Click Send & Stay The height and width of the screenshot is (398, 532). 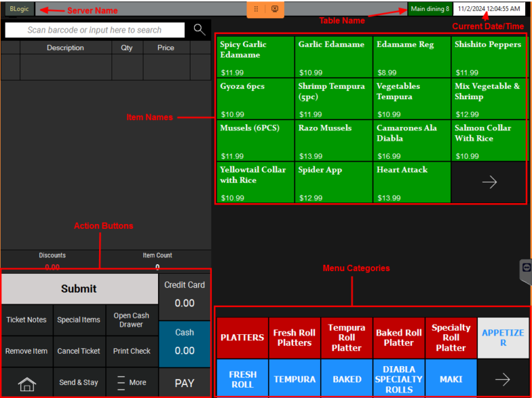[x=79, y=382]
